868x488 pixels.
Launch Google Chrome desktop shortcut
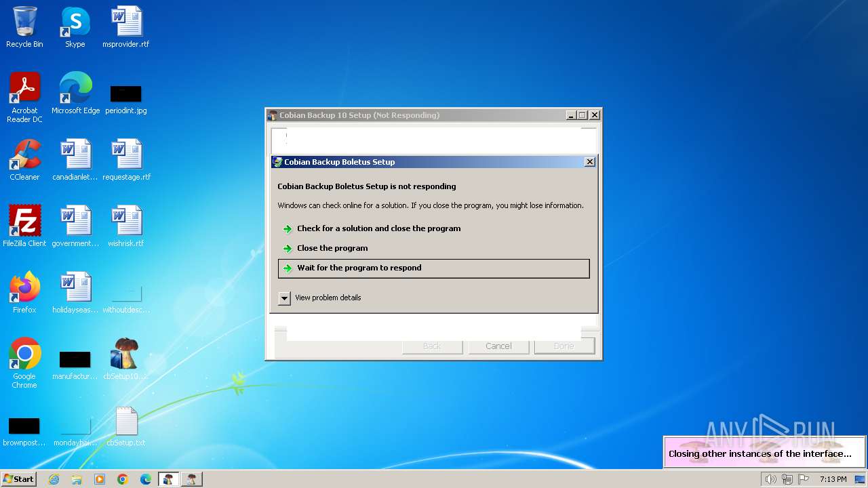point(24,363)
